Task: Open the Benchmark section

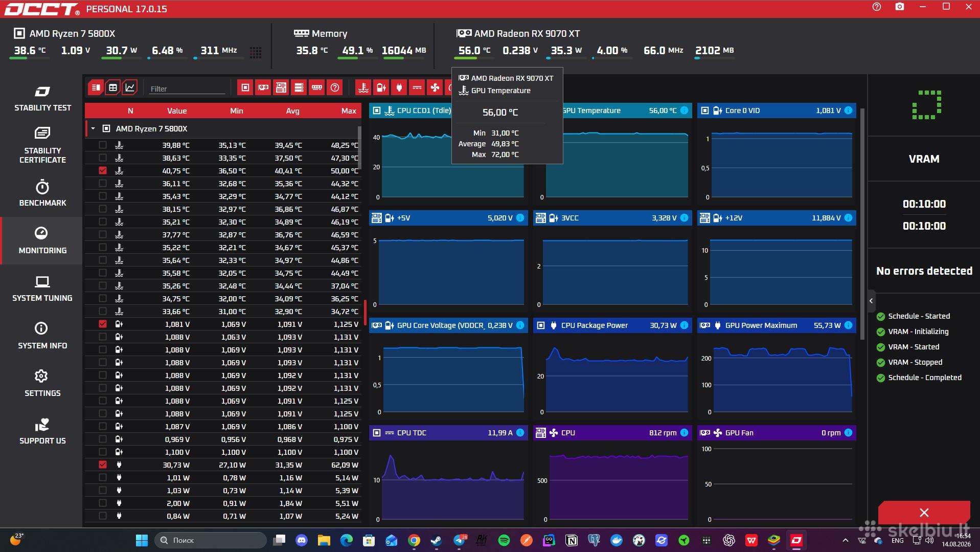Action: click(42, 193)
